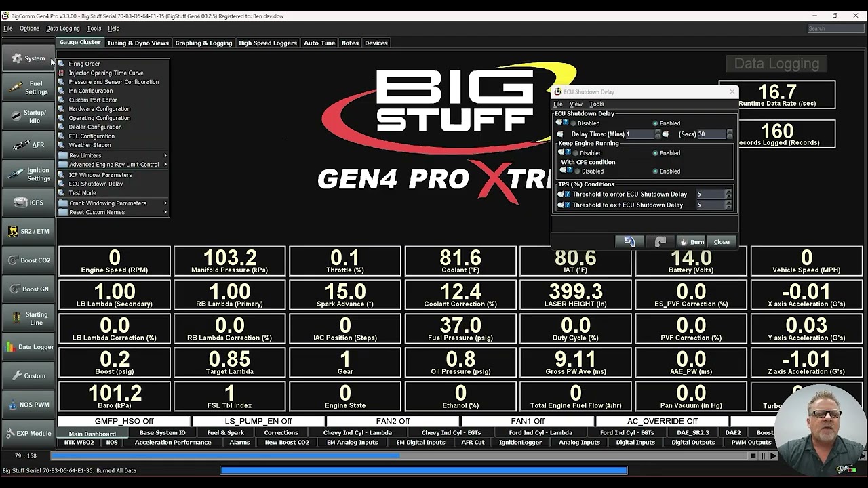
Task: Seek within the log playback progress bar
Action: [399, 456]
